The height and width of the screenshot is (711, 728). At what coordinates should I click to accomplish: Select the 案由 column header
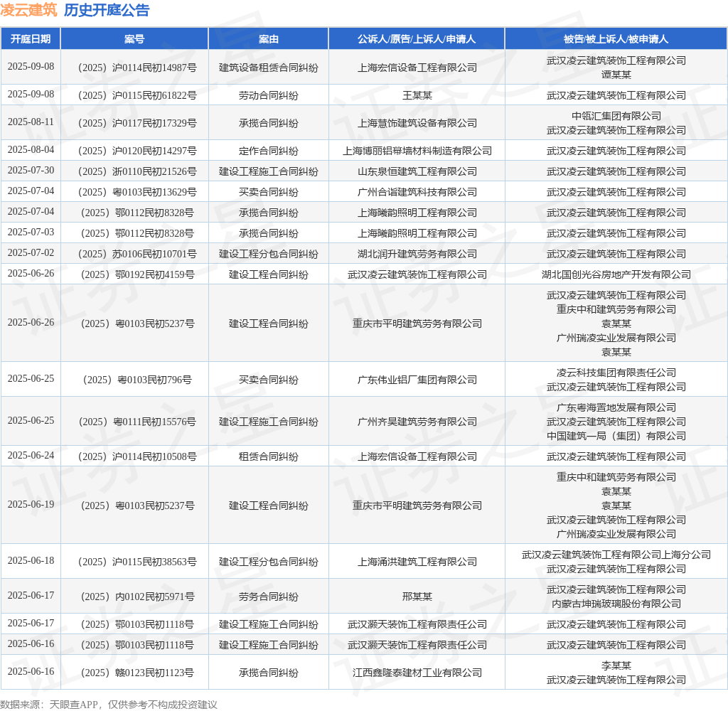point(268,39)
